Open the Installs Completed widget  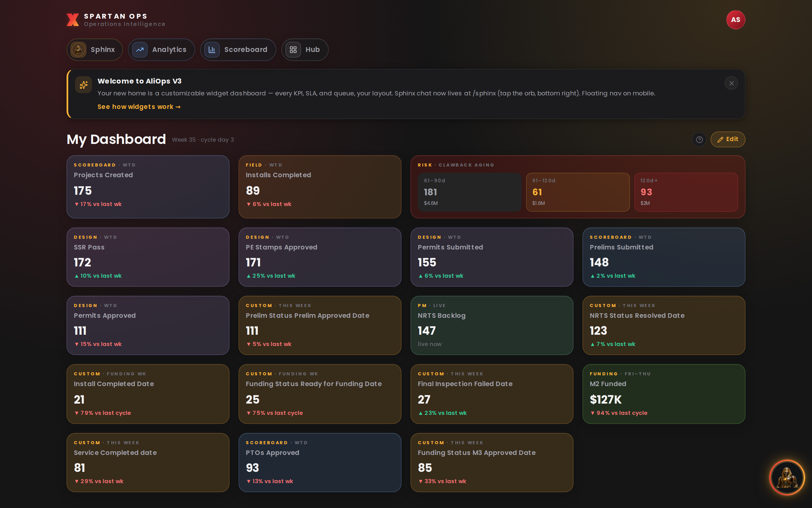point(320,187)
